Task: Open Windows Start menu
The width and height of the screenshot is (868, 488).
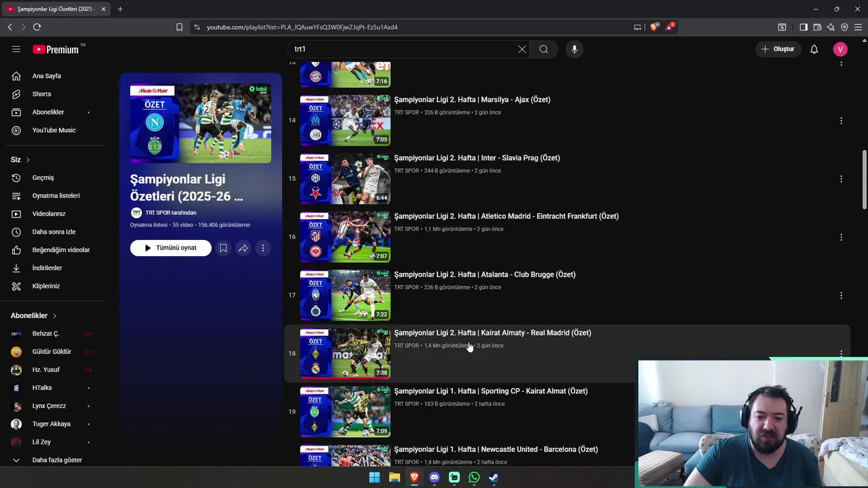Action: [374, 478]
